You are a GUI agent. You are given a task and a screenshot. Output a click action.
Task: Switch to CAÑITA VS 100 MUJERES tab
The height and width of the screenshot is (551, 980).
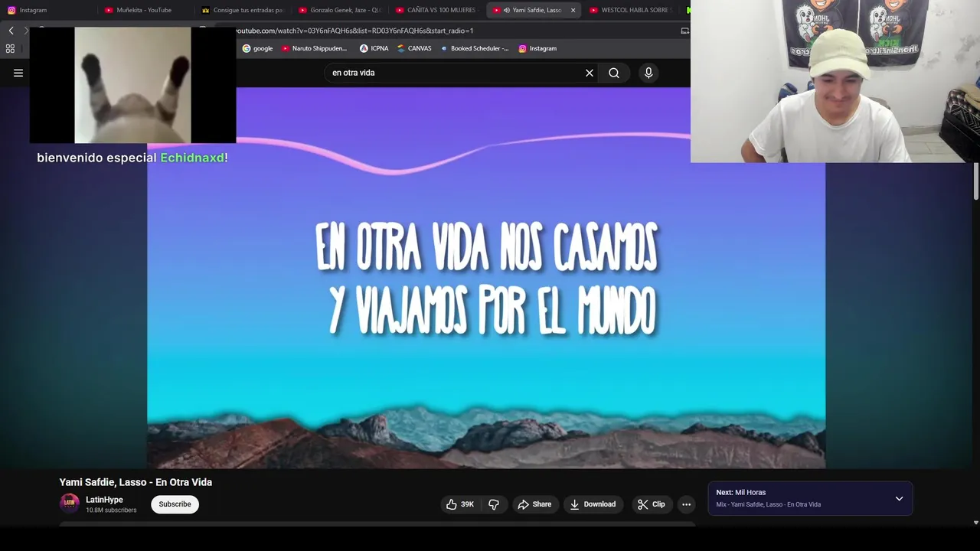tap(436, 10)
